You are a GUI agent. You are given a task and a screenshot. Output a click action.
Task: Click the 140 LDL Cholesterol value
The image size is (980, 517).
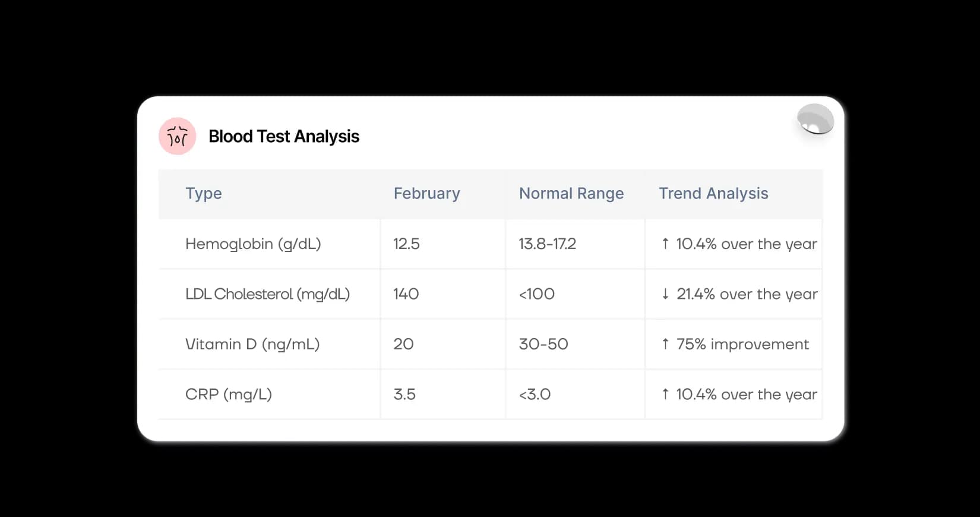click(406, 294)
